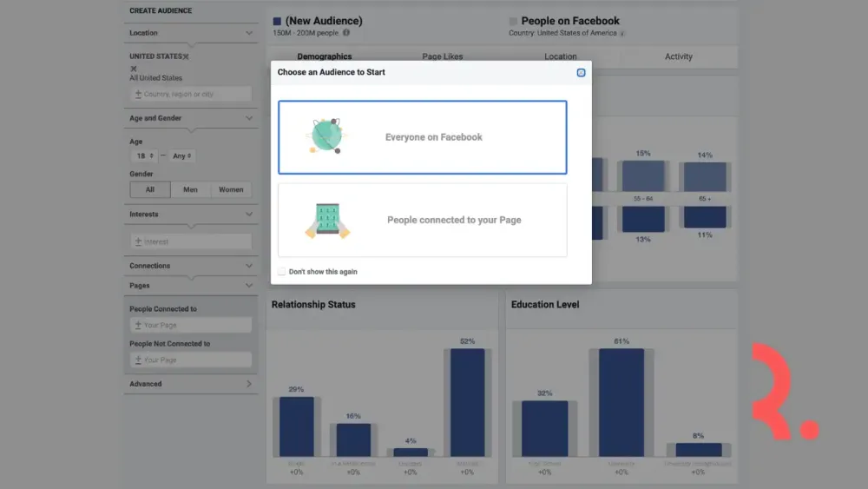Switch to the Location tab
The height and width of the screenshot is (489, 868).
pyautogui.click(x=560, y=56)
